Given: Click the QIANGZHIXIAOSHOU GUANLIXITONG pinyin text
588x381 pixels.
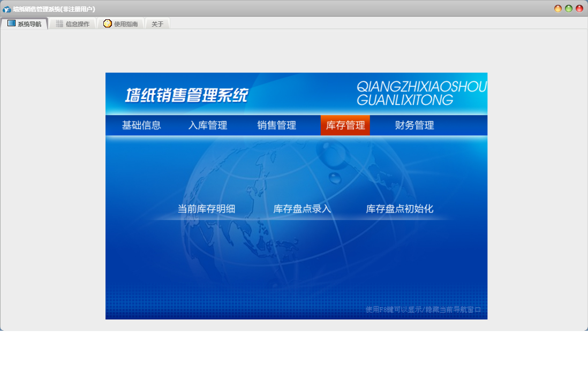Looking at the screenshot, I should pyautogui.click(x=421, y=93).
